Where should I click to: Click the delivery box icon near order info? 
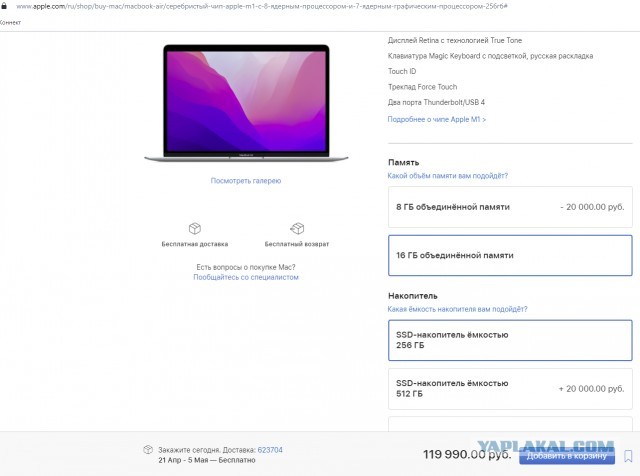pos(148,450)
